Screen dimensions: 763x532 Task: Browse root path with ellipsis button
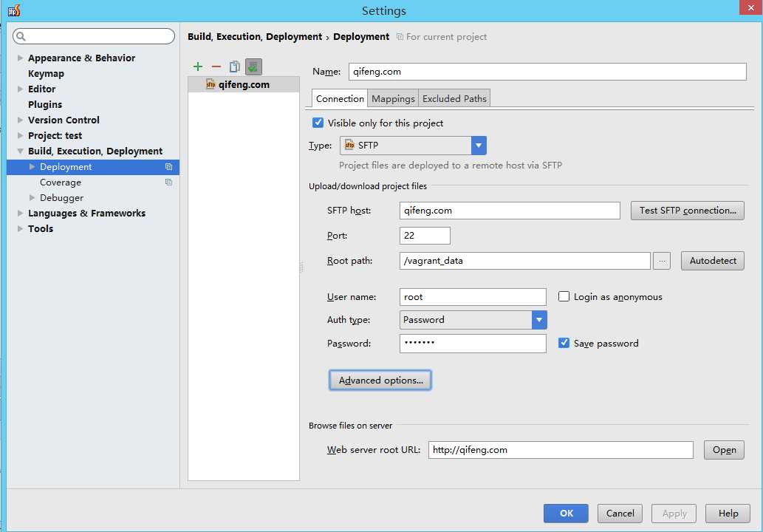click(x=662, y=261)
